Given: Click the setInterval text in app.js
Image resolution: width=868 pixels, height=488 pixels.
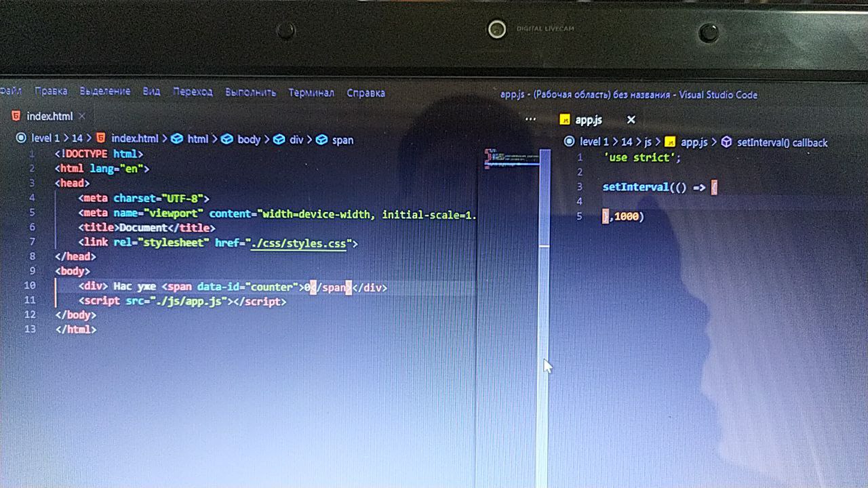Looking at the screenshot, I should 635,187.
